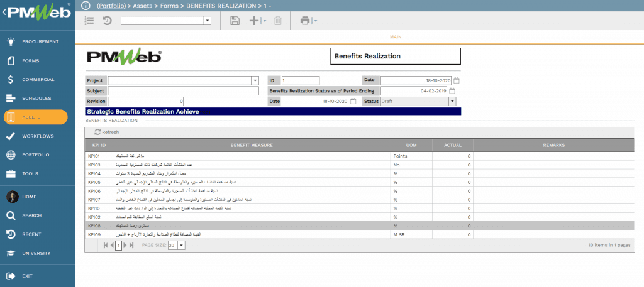Edit the Benefits Realization title field
The image size is (644, 287).
(x=396, y=56)
